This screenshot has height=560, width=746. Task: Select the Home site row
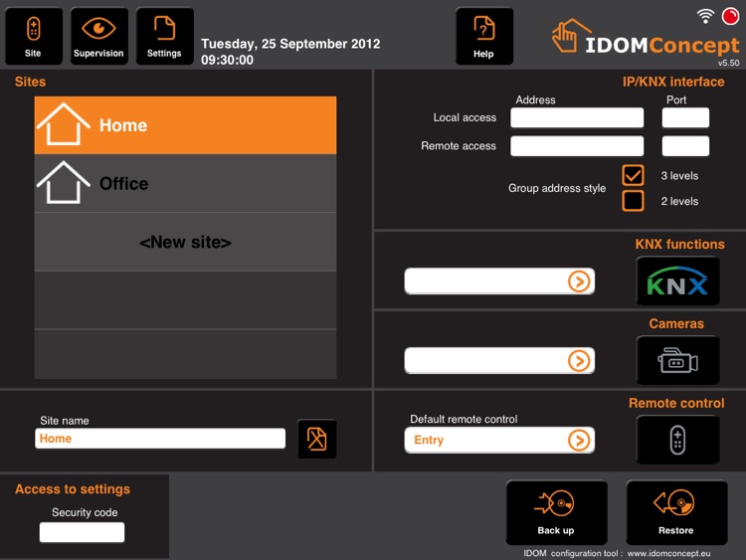(185, 125)
